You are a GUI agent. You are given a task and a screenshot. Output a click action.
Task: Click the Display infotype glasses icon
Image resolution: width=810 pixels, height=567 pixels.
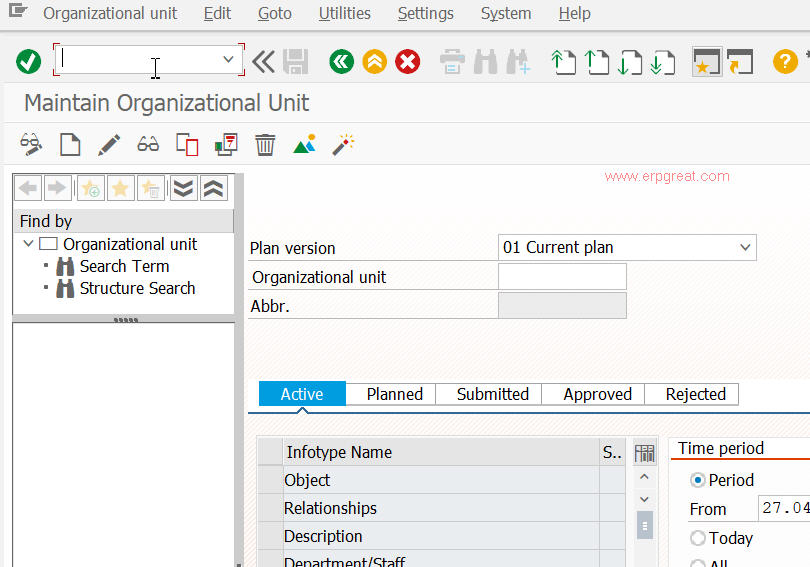[x=148, y=144]
